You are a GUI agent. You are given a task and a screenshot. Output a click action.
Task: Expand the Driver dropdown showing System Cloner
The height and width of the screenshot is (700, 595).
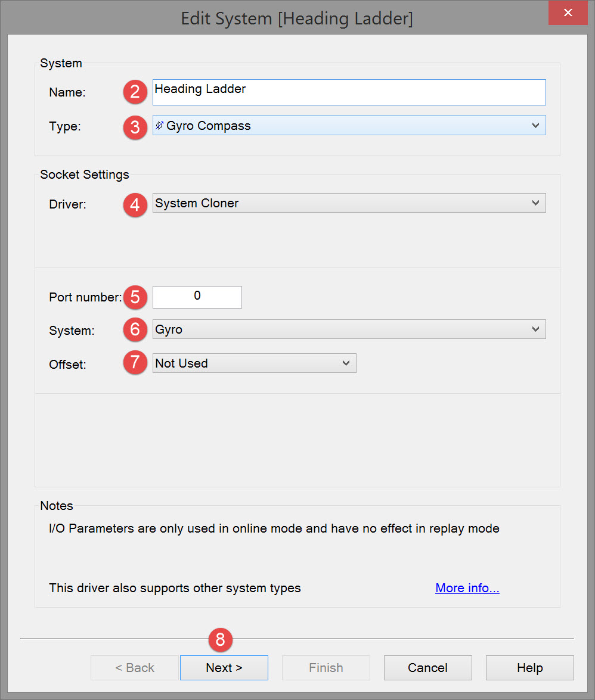[349, 203]
